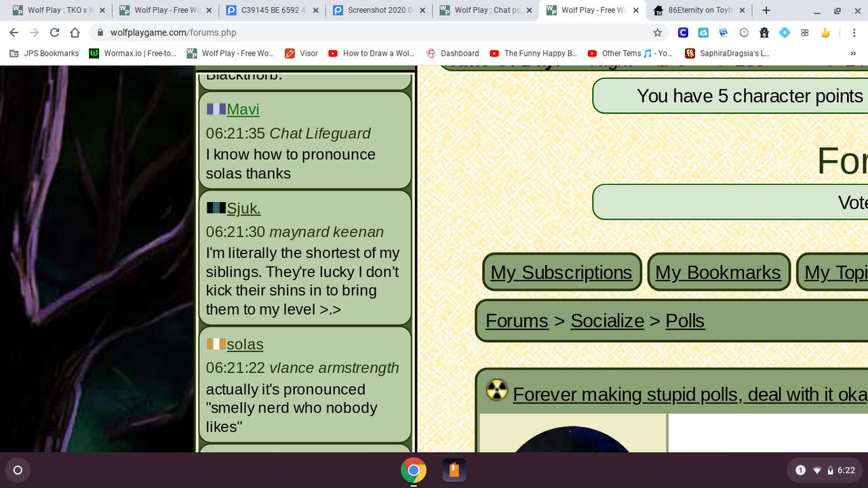Open the system tray clock 6:22
The width and height of the screenshot is (868, 488).
[x=846, y=470]
